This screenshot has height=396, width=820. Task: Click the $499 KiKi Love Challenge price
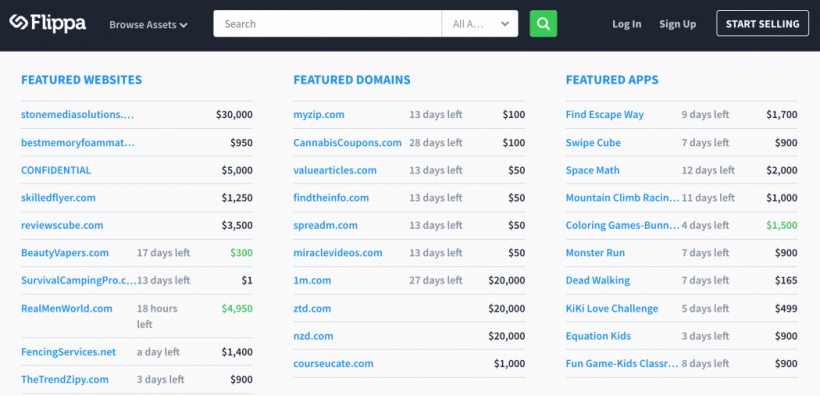click(787, 309)
